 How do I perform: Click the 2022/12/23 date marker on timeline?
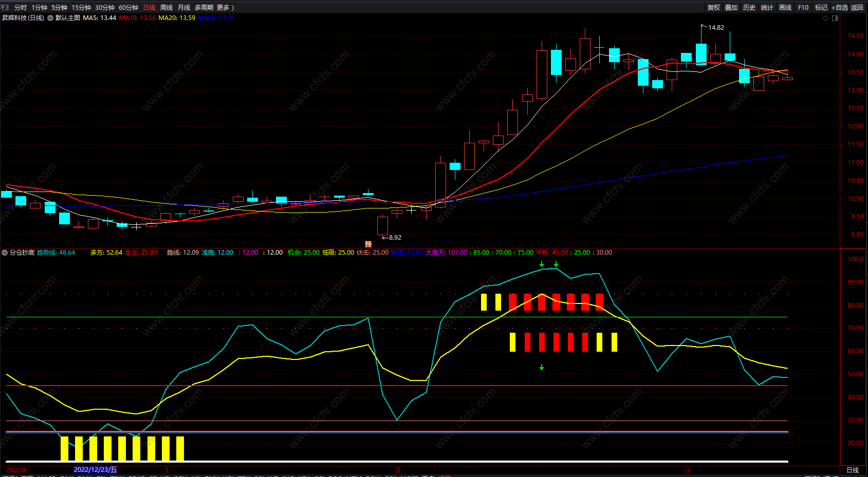coord(96,470)
